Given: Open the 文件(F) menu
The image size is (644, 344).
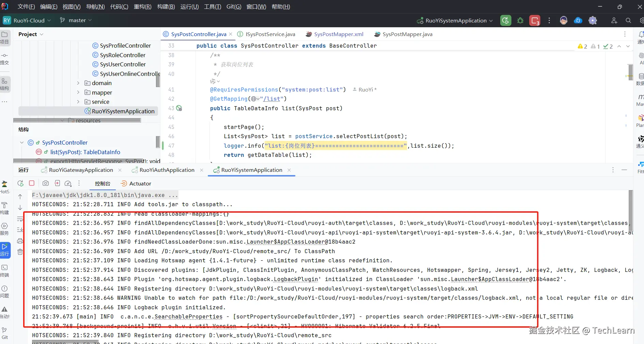Looking at the screenshot, I should pyautogui.click(x=26, y=7).
